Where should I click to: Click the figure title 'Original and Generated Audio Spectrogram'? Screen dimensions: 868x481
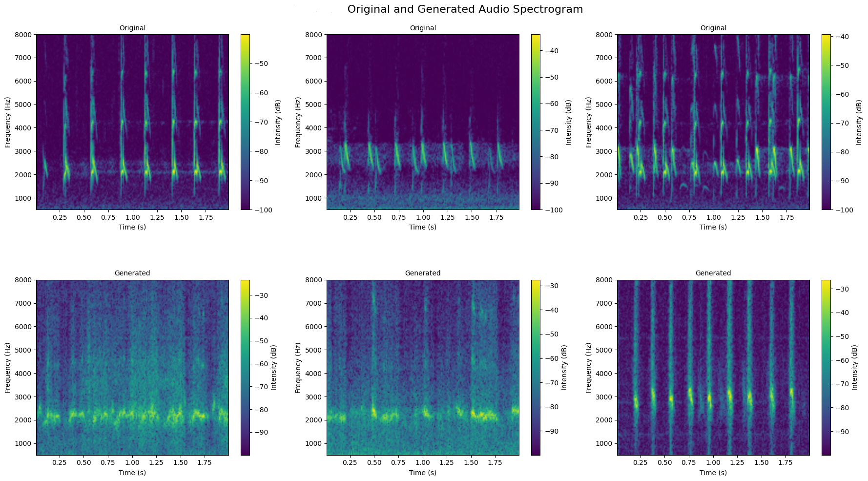click(x=465, y=9)
